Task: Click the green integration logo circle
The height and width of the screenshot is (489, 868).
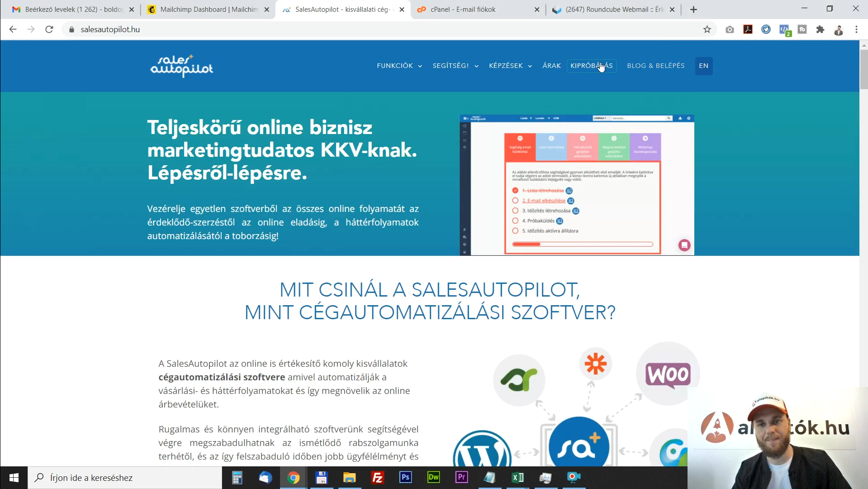Action: pos(519,380)
